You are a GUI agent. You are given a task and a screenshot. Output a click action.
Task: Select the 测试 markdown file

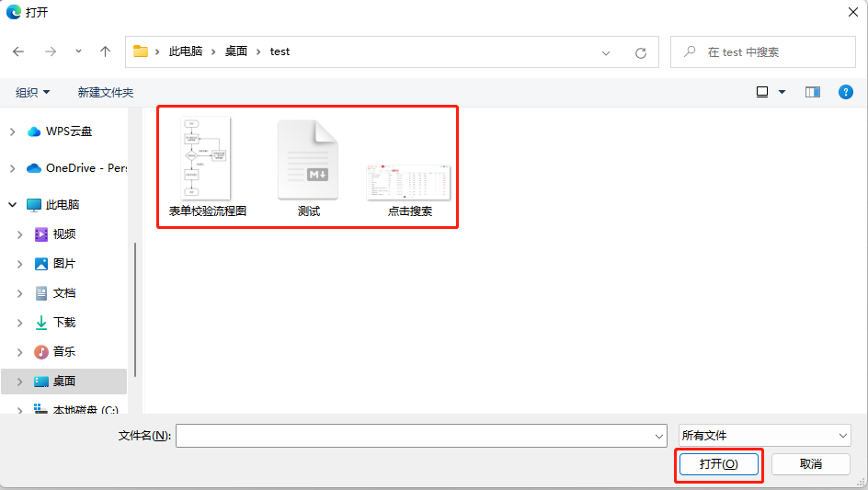click(x=308, y=165)
